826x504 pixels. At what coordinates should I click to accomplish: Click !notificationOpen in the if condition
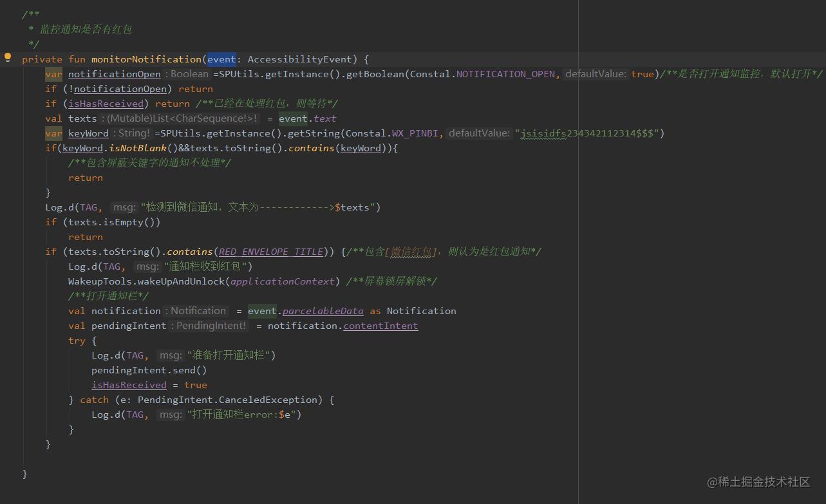coord(118,89)
